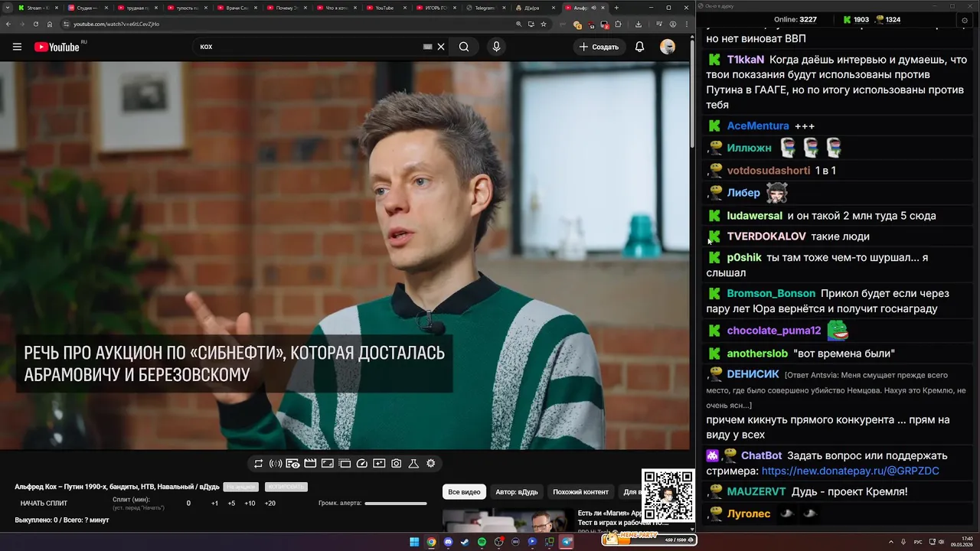Reload the page with refresh icon
Image resolution: width=980 pixels, height=551 pixels.
(35, 24)
